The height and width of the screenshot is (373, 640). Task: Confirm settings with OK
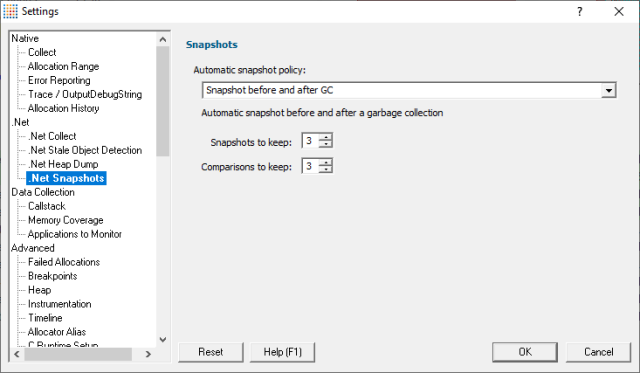(x=525, y=352)
